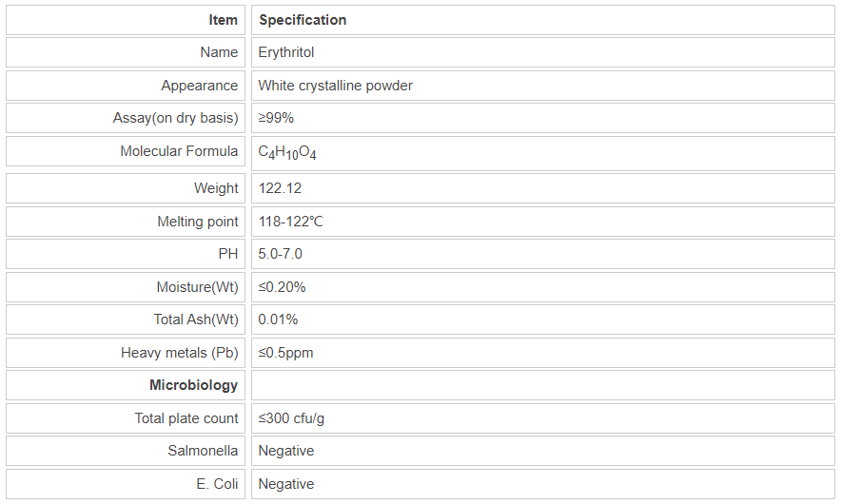Select the 118-122℃ value

tap(291, 222)
